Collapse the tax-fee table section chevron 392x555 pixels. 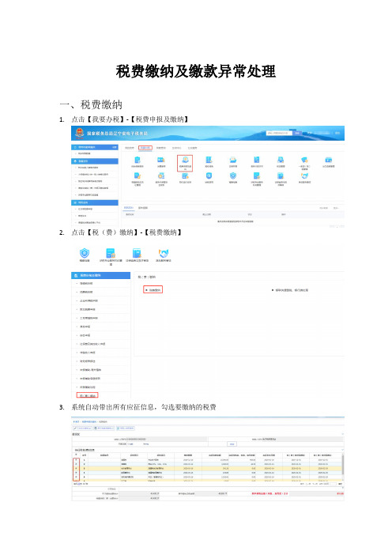click(342, 450)
